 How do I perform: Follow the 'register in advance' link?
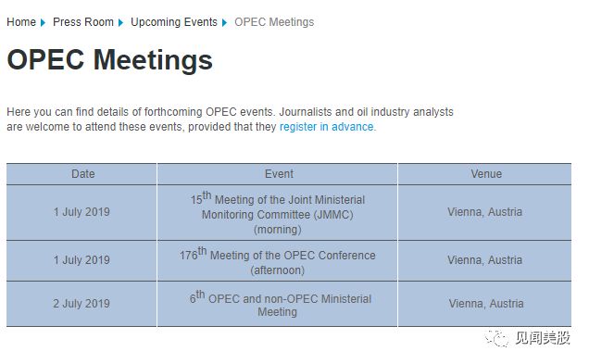pos(326,127)
